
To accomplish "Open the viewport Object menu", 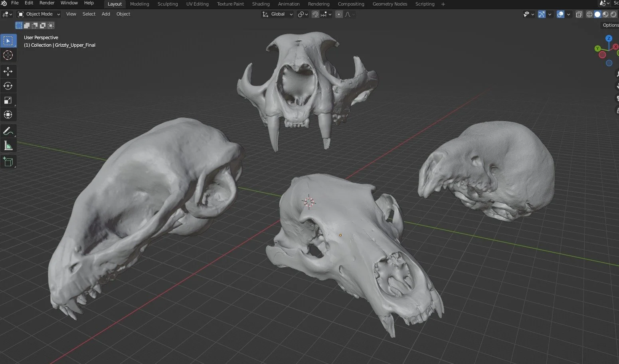I will [x=123, y=14].
